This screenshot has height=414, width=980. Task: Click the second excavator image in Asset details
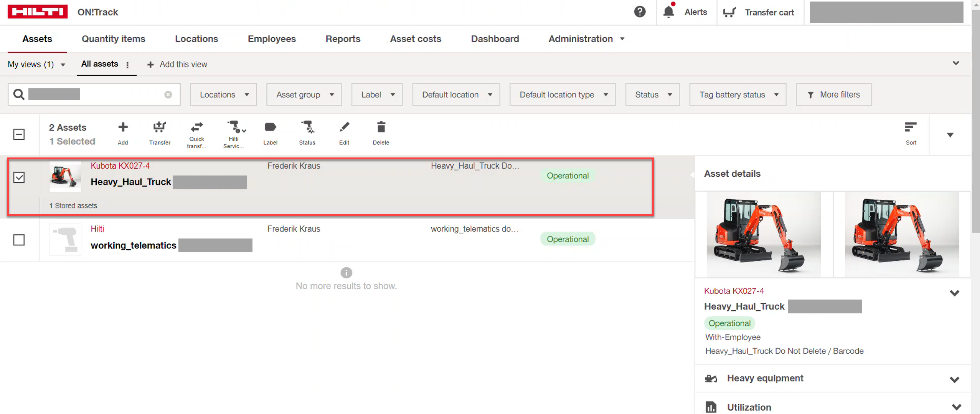tap(902, 234)
